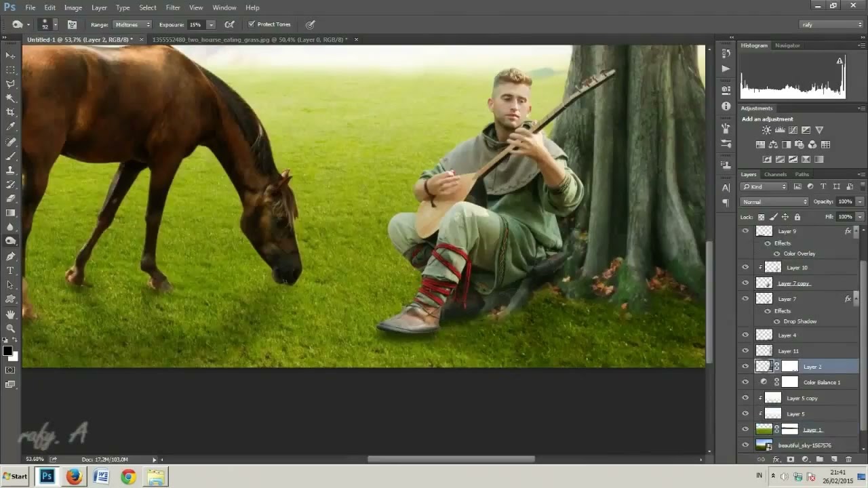Select the Healing Brush tool
868x488 pixels.
(x=10, y=142)
